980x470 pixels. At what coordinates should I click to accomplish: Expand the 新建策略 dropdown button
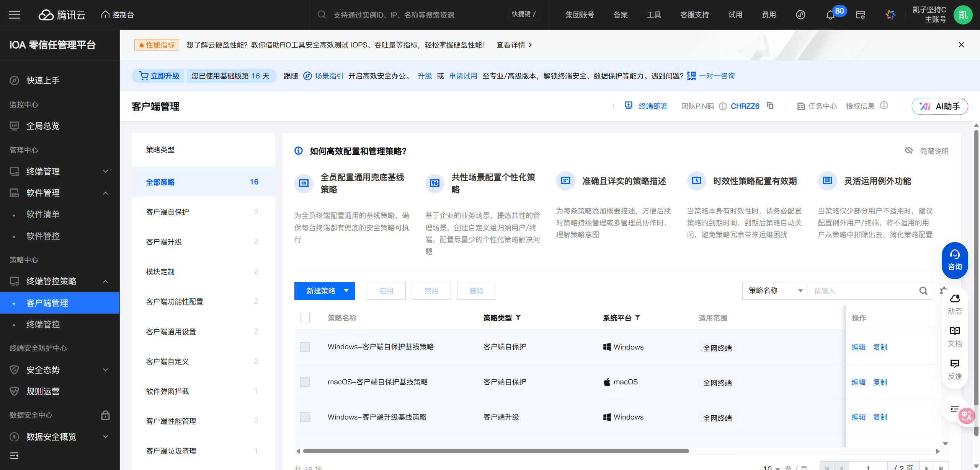[324, 291]
